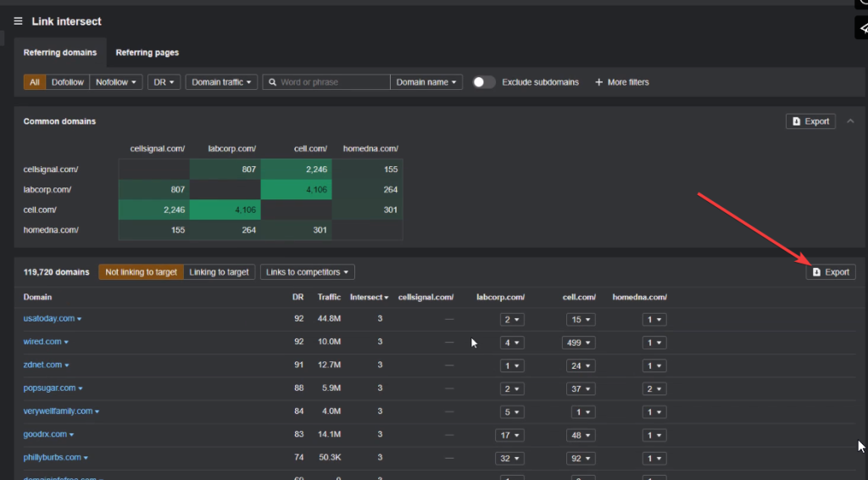Viewport: 868px width, 480px height.
Task: Open the DR filter dropdown
Action: (x=164, y=82)
